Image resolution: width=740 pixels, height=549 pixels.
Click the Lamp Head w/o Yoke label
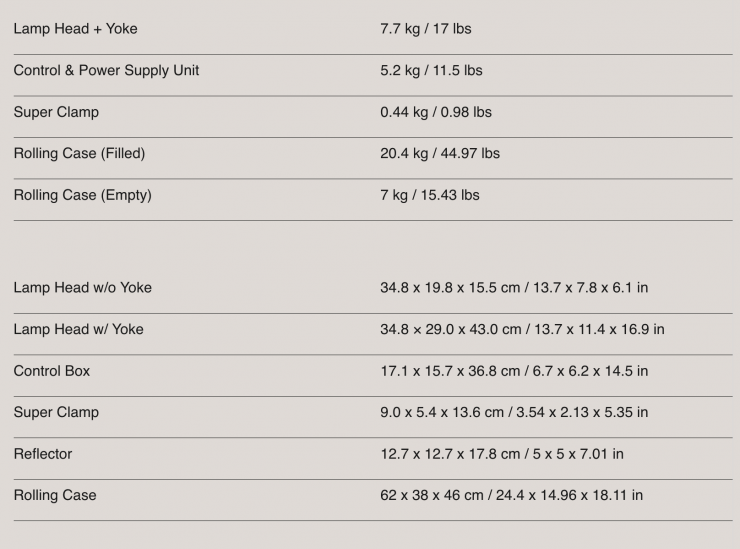[82, 288]
